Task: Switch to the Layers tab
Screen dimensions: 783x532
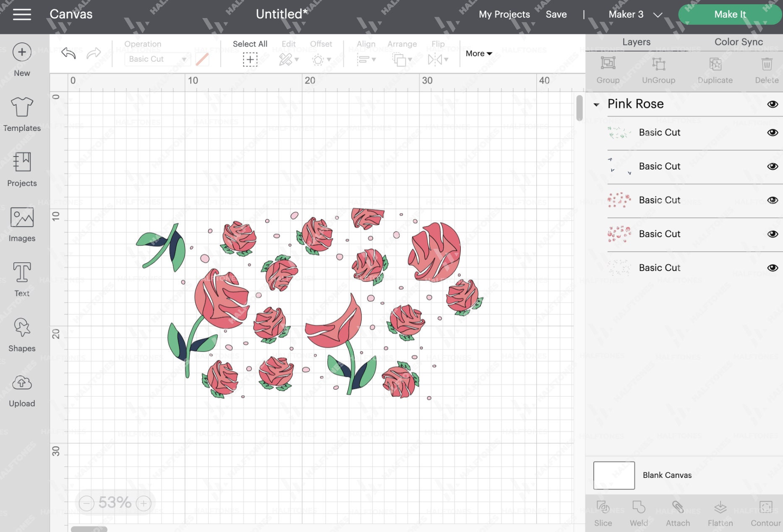Action: pyautogui.click(x=636, y=42)
